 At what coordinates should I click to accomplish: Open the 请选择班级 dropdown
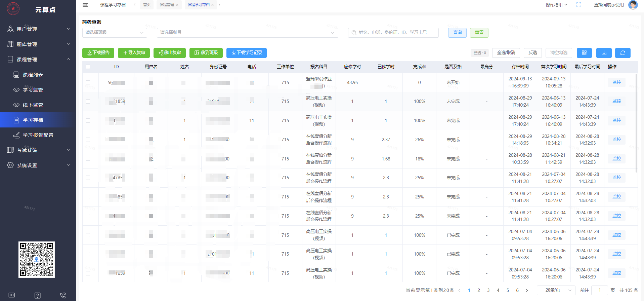click(x=115, y=33)
